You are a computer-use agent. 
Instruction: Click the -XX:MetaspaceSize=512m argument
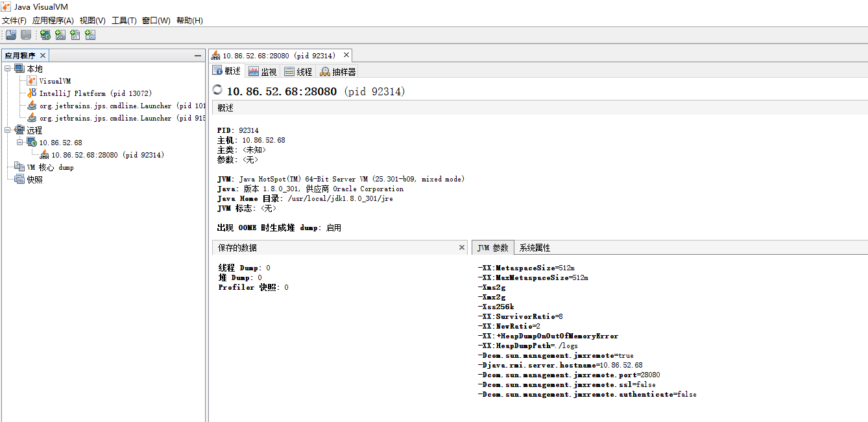pos(526,268)
